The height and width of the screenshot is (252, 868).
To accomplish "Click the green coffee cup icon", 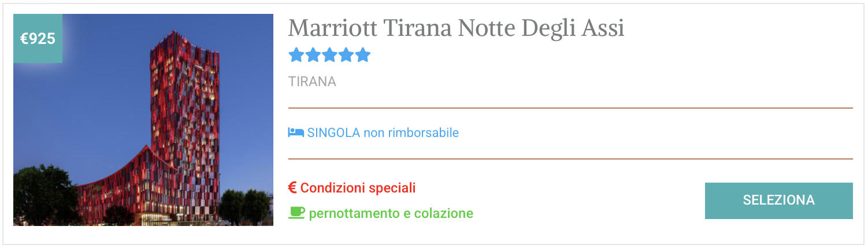I will click(x=296, y=213).
